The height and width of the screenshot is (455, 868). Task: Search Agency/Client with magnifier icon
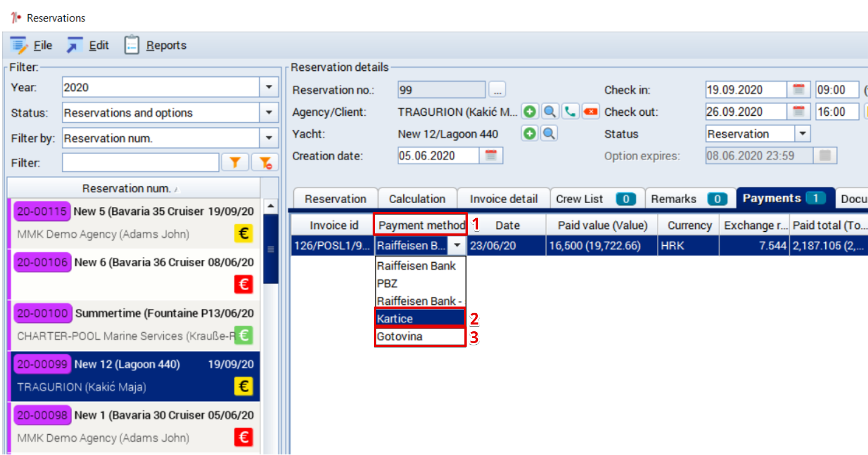tap(550, 111)
